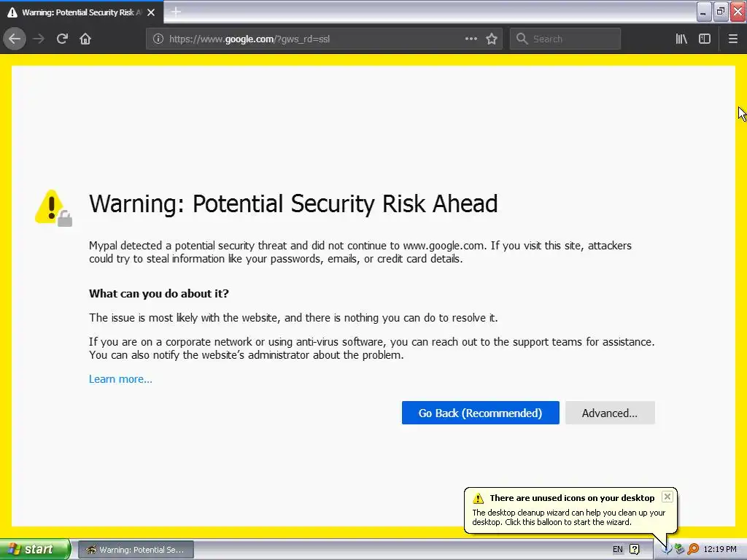
Task: Click the 'What can you do about it?' heading
Action: [x=158, y=293]
